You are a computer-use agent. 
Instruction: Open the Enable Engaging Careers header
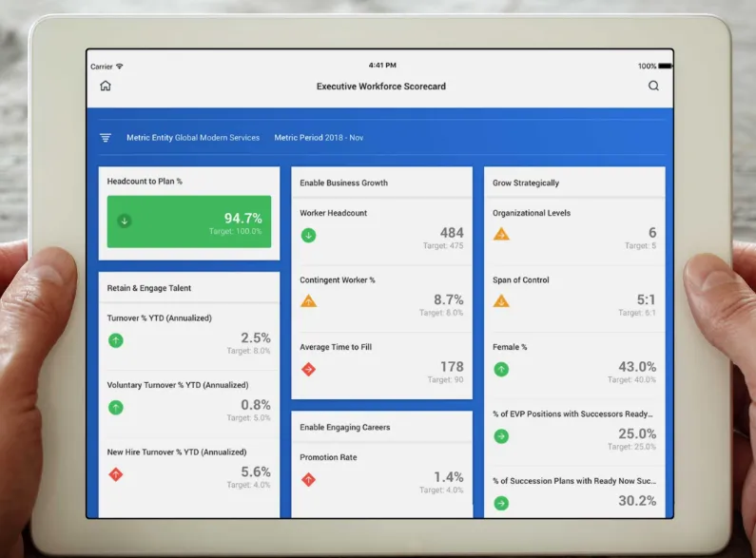[x=345, y=428]
